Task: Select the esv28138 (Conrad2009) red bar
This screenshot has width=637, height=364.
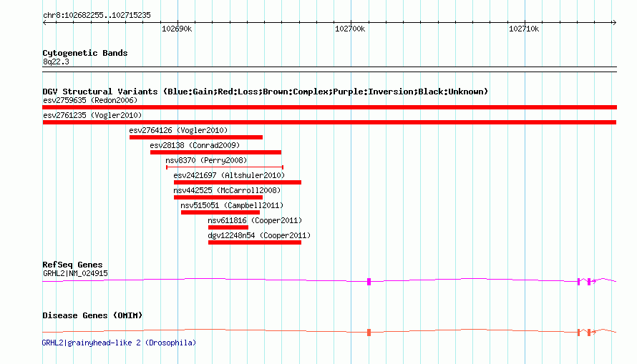Action: 215,152
